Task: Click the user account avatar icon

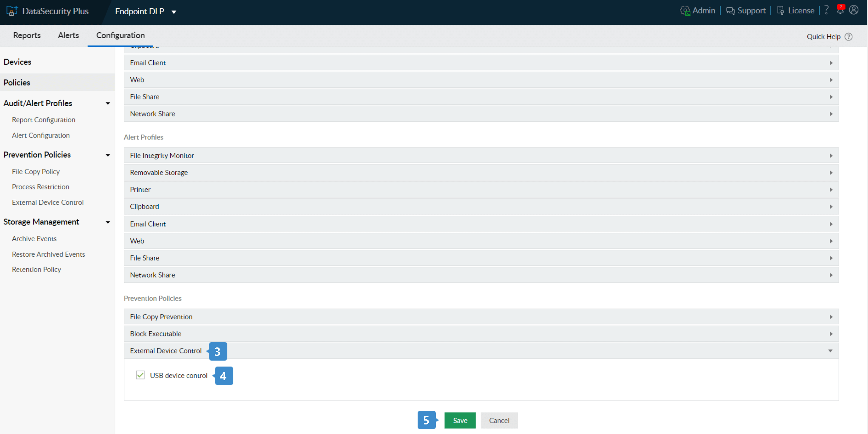Action: (x=854, y=10)
